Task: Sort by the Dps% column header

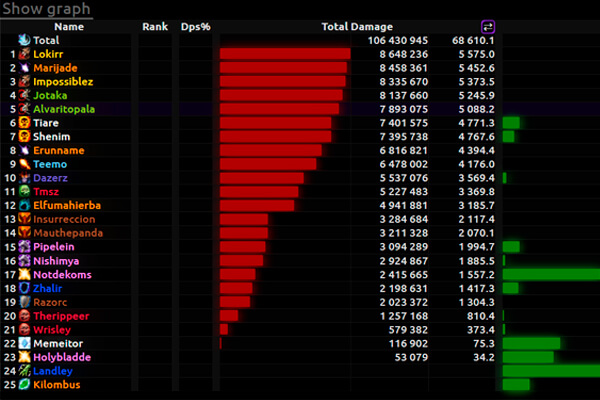Action: coord(195,27)
